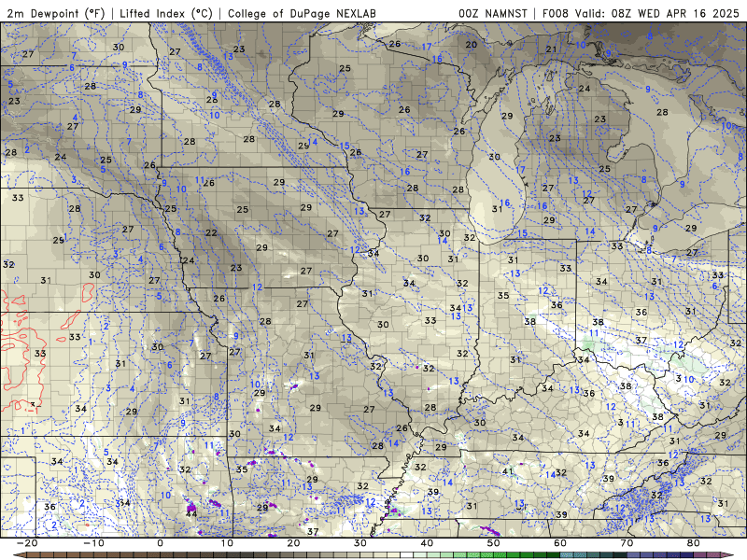Image resolution: width=747 pixels, height=560 pixels.
Task: Click the dewpoint value 44 on the map
Action: point(191,514)
